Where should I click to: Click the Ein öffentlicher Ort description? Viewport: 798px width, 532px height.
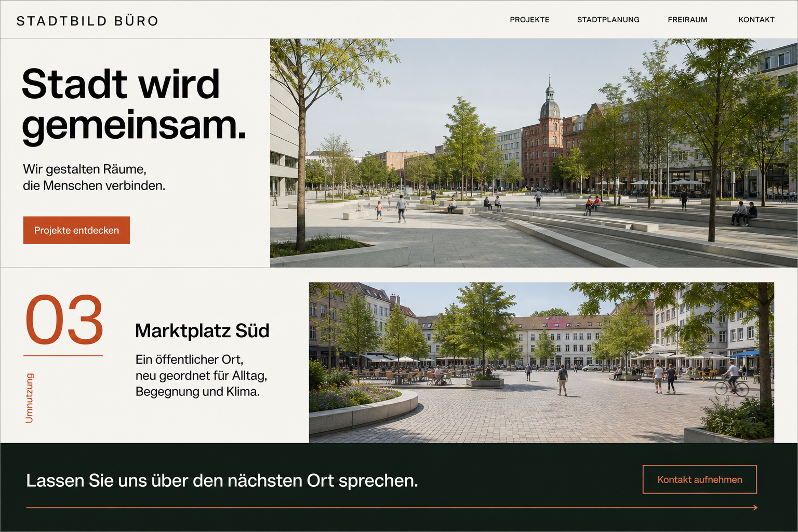coord(202,376)
